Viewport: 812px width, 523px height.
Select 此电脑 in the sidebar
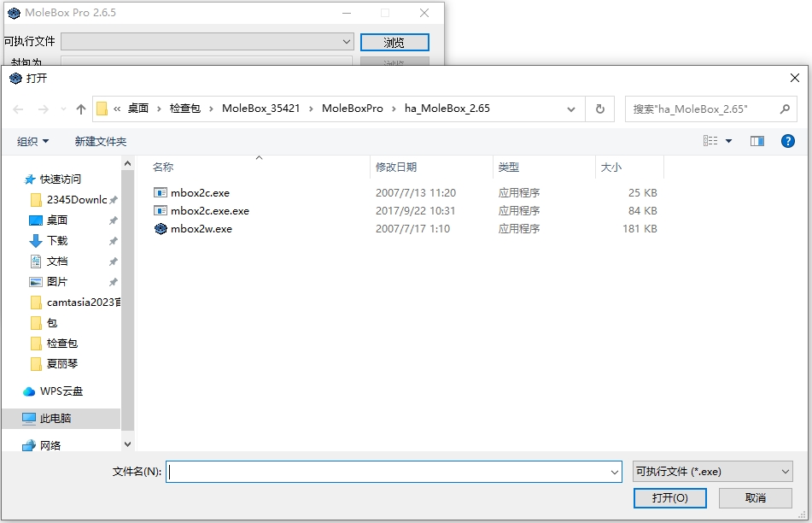61,418
